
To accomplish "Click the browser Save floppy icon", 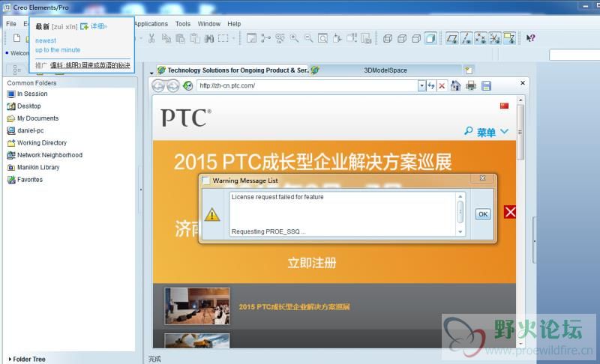I will (486, 85).
